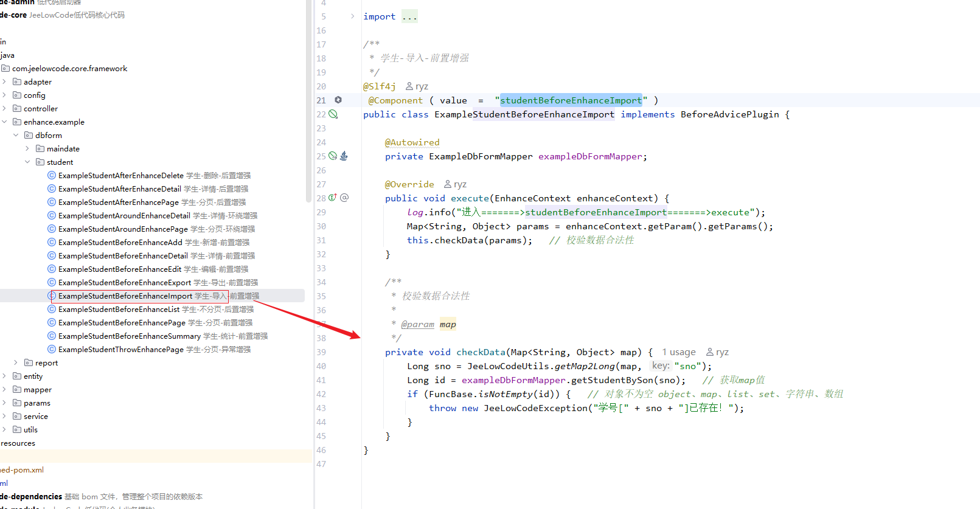This screenshot has width=980, height=509.
Task: Click class icon of ExampleStudentBeforeEnhanceEdit
Action: 52,269
